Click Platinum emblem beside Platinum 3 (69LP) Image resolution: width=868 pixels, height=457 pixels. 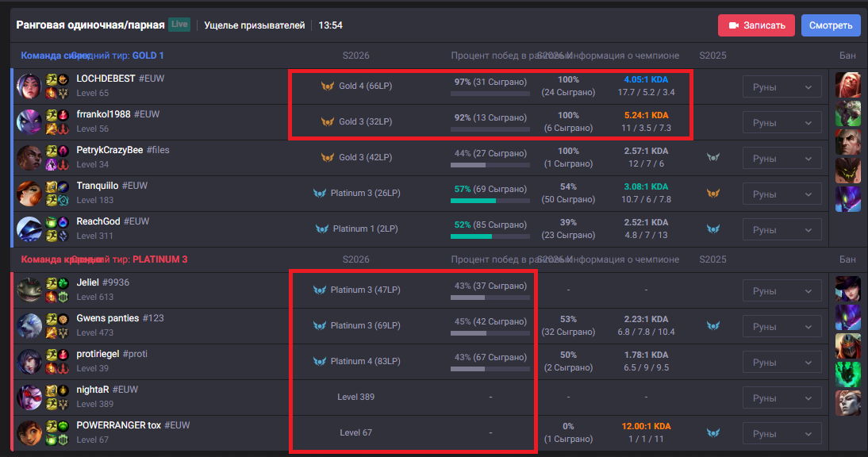[x=320, y=326]
